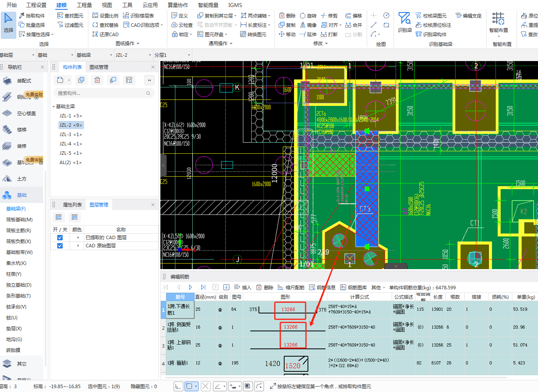Click the 还原CAD tool
Screen dimensions: 538x392
point(105,34)
